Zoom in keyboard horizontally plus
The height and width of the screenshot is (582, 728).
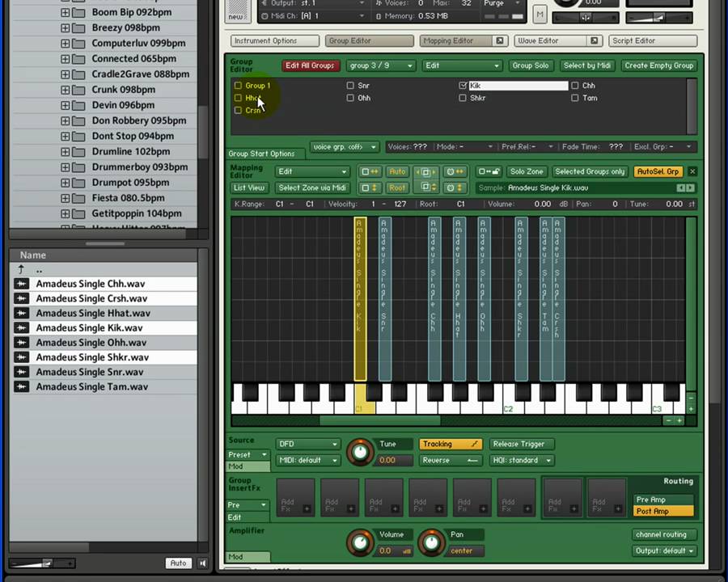click(x=679, y=420)
